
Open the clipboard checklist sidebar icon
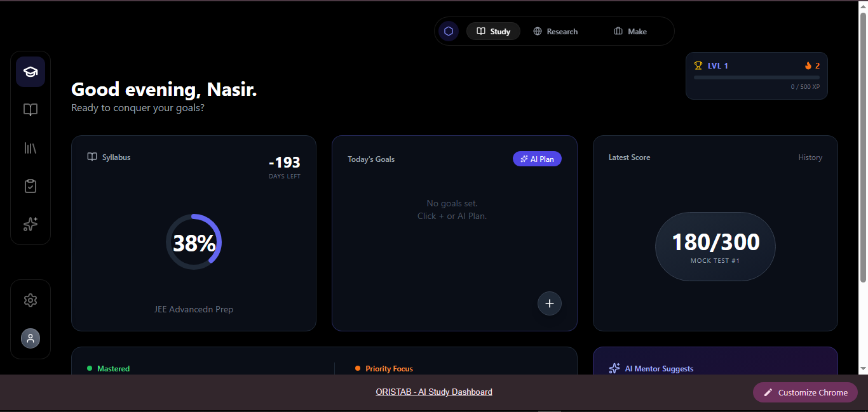click(x=31, y=186)
